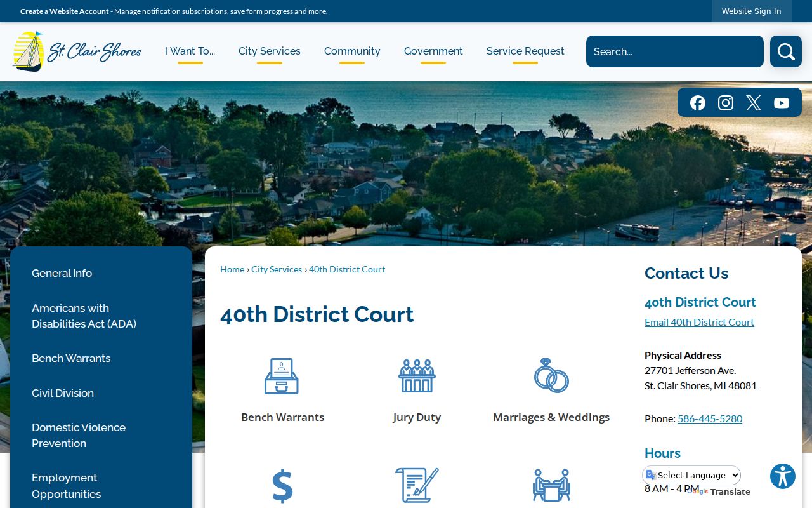Click the Marriages & Weddings rings icon
The width and height of the screenshot is (812, 508).
pos(551,376)
